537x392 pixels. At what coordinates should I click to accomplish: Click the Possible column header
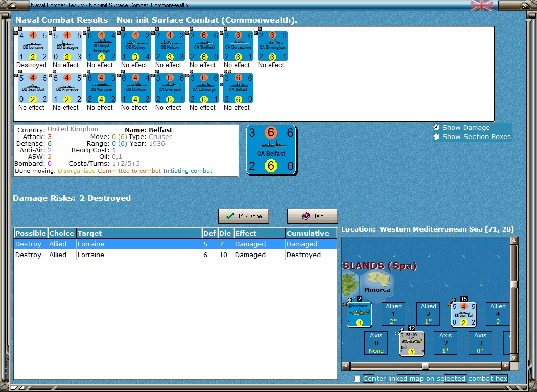click(x=31, y=234)
